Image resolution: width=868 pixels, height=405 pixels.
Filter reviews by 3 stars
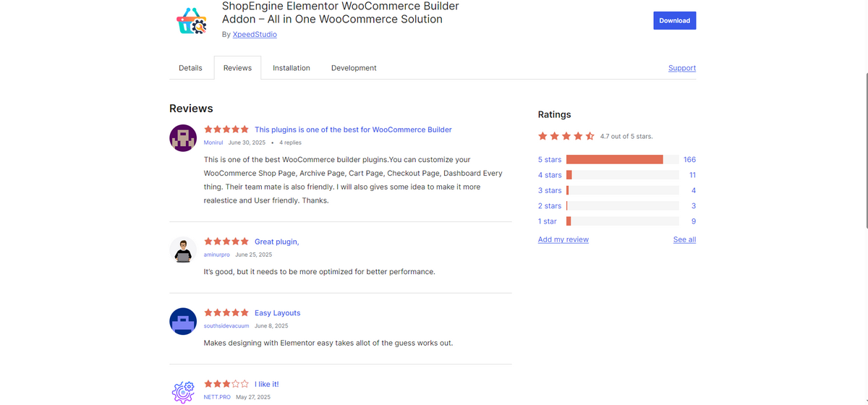tap(550, 190)
